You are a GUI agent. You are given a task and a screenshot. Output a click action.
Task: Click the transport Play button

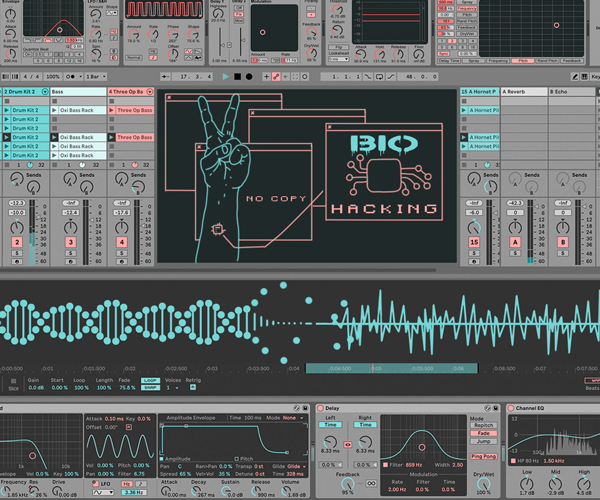[x=226, y=77]
